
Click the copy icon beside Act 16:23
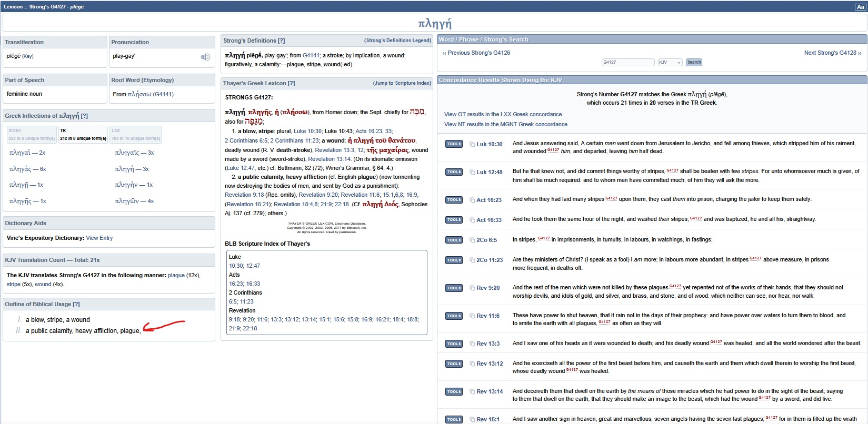coord(472,200)
